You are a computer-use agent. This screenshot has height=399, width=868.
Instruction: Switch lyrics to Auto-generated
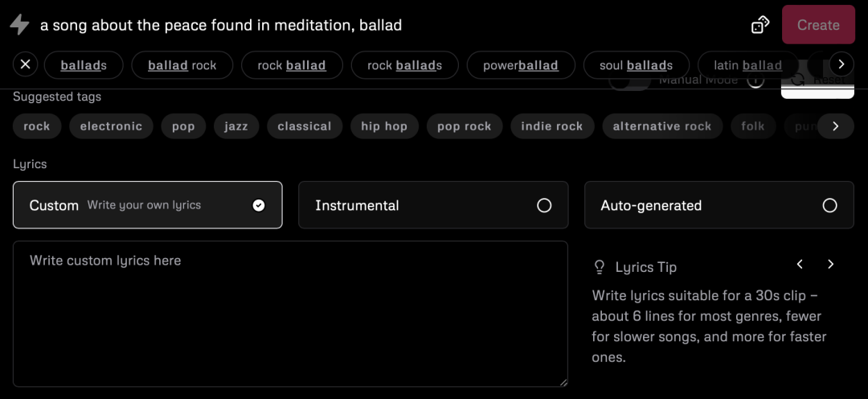pos(719,205)
